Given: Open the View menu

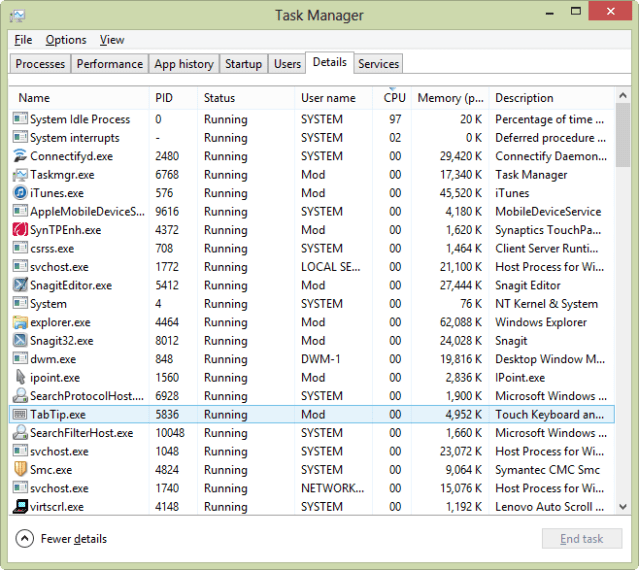Looking at the screenshot, I should [x=112, y=40].
